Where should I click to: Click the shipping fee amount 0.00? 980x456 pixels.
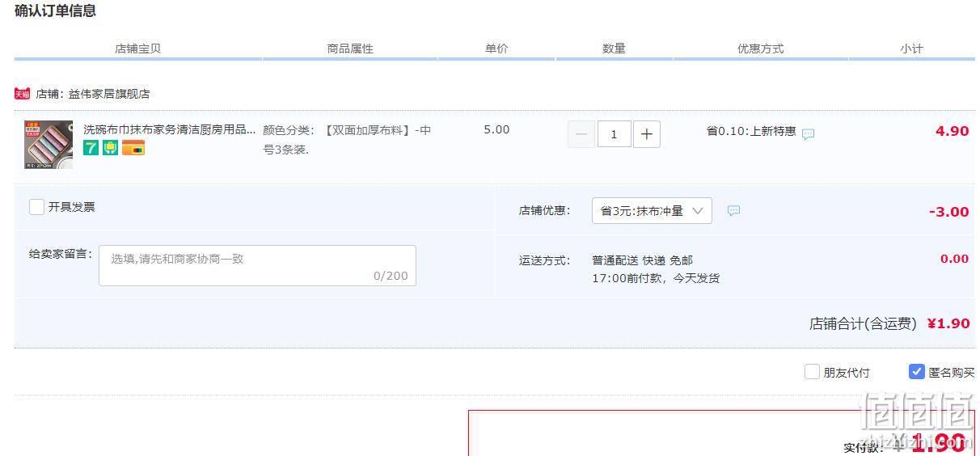(954, 259)
